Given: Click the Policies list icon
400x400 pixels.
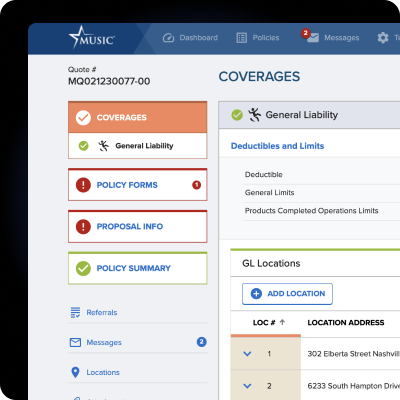Looking at the screenshot, I should (242, 38).
